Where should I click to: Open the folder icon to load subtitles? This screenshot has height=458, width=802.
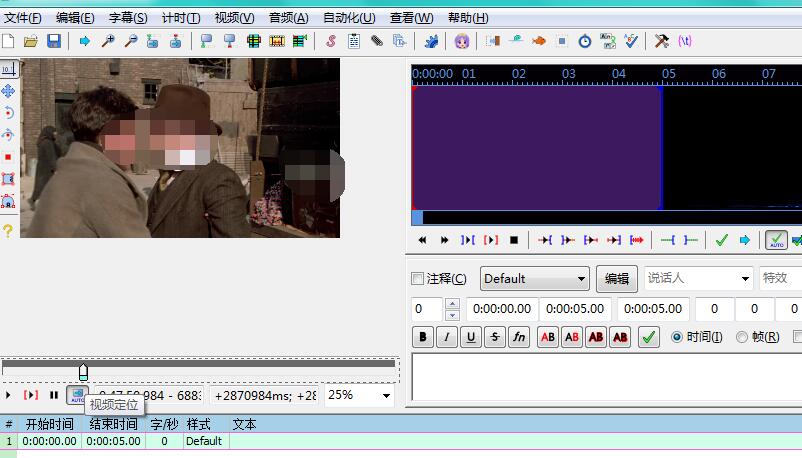31,41
